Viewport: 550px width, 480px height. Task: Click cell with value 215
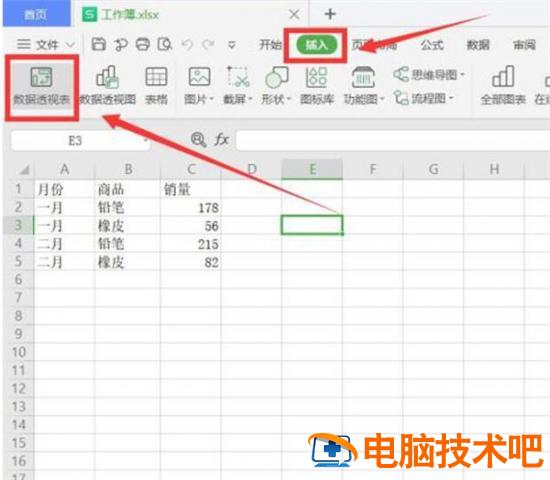pyautogui.click(x=191, y=244)
